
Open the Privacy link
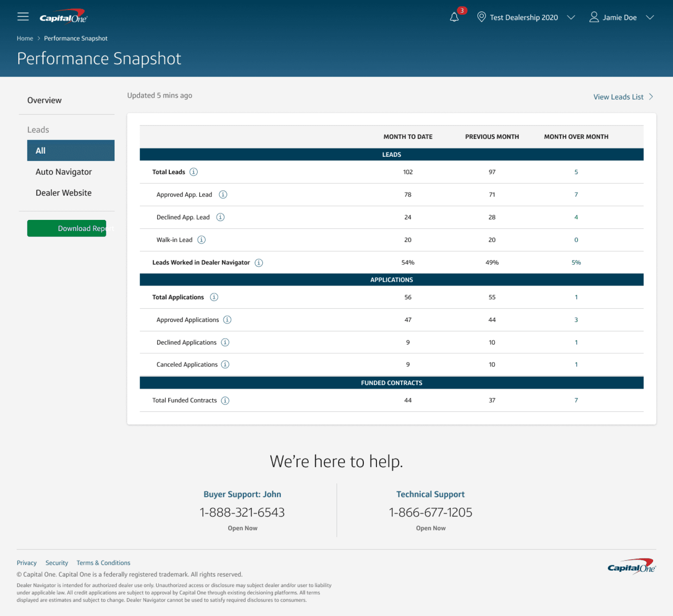click(27, 563)
